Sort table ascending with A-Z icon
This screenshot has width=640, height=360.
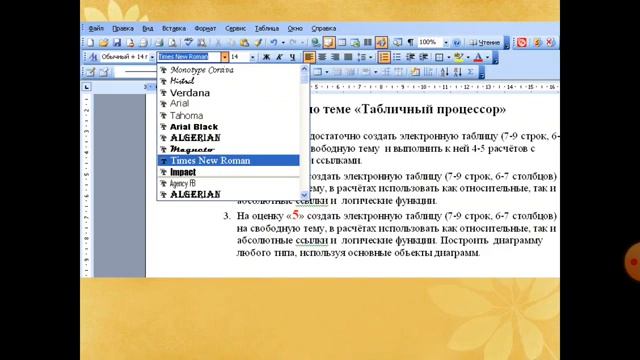444,72
